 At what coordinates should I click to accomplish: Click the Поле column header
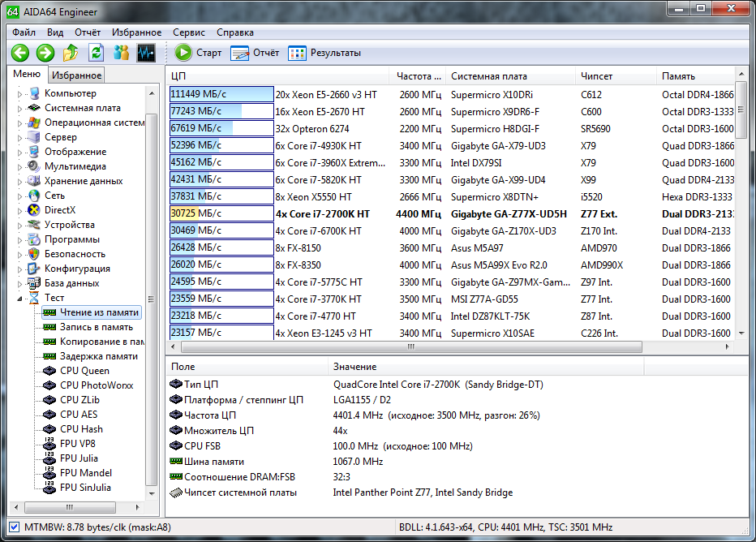(x=247, y=367)
